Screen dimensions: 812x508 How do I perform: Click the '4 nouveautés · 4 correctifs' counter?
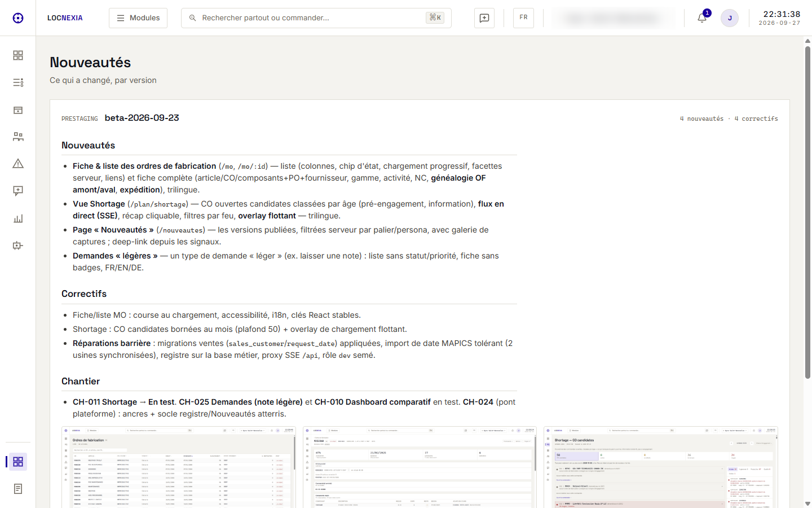click(729, 119)
